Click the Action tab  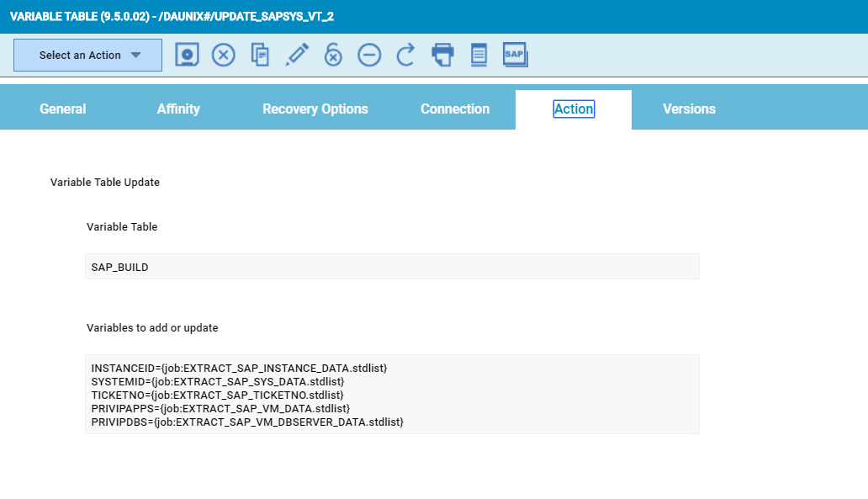coord(574,109)
